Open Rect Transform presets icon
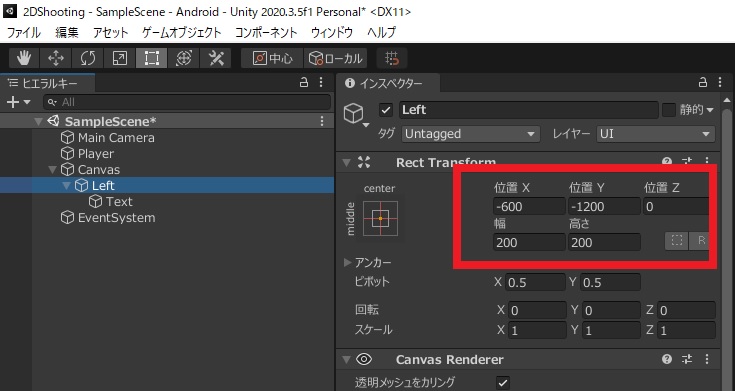The height and width of the screenshot is (391, 735). pyautogui.click(x=687, y=162)
